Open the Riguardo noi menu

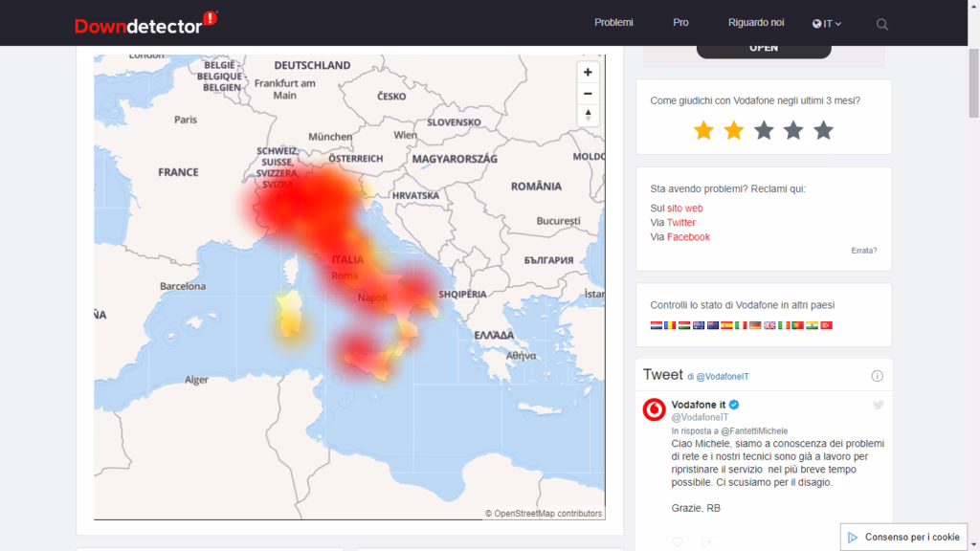click(x=756, y=23)
